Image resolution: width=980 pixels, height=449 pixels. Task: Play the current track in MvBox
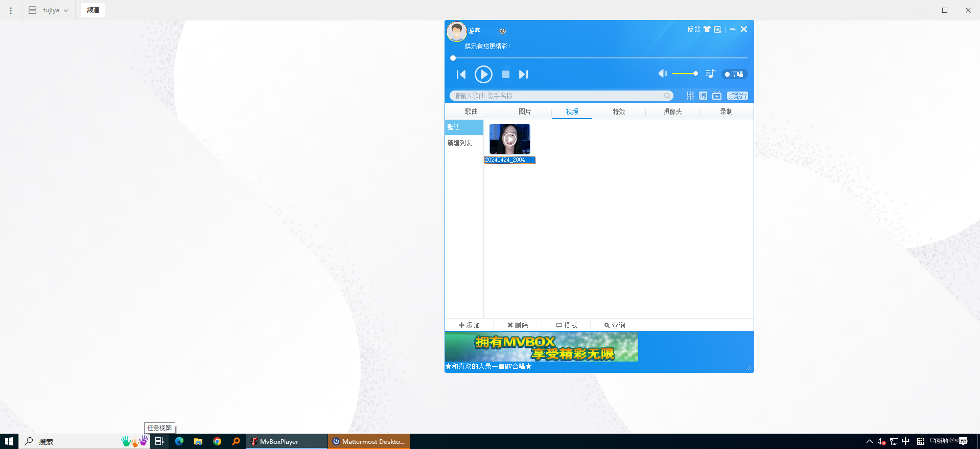(483, 74)
